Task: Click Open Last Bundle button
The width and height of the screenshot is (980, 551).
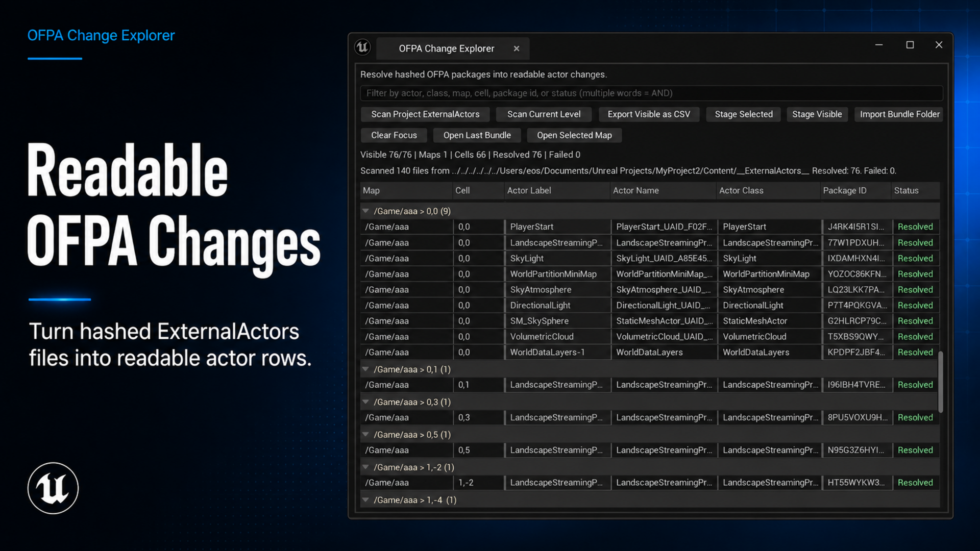Action: (x=477, y=135)
